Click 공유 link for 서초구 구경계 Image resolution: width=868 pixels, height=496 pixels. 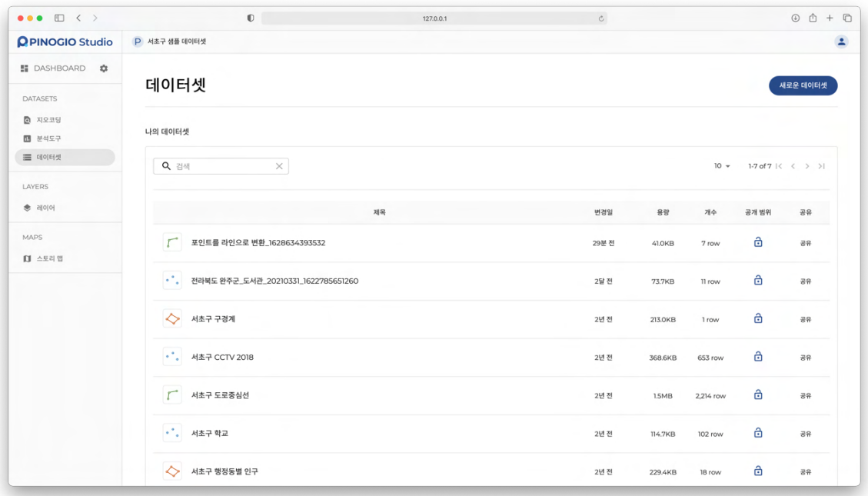coord(805,319)
